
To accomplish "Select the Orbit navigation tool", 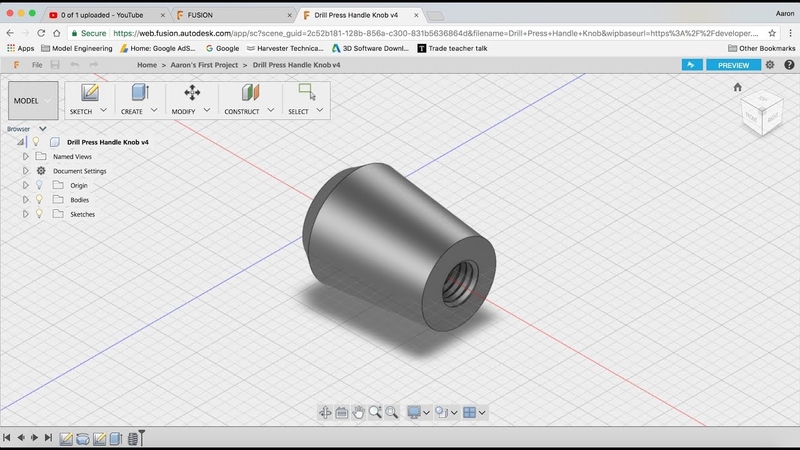I will coord(325,412).
